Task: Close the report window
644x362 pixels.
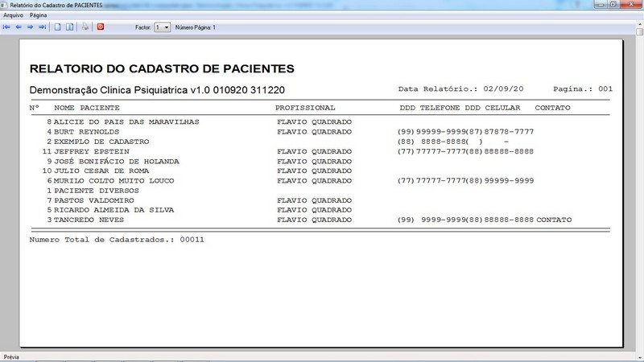Action: 631,4
